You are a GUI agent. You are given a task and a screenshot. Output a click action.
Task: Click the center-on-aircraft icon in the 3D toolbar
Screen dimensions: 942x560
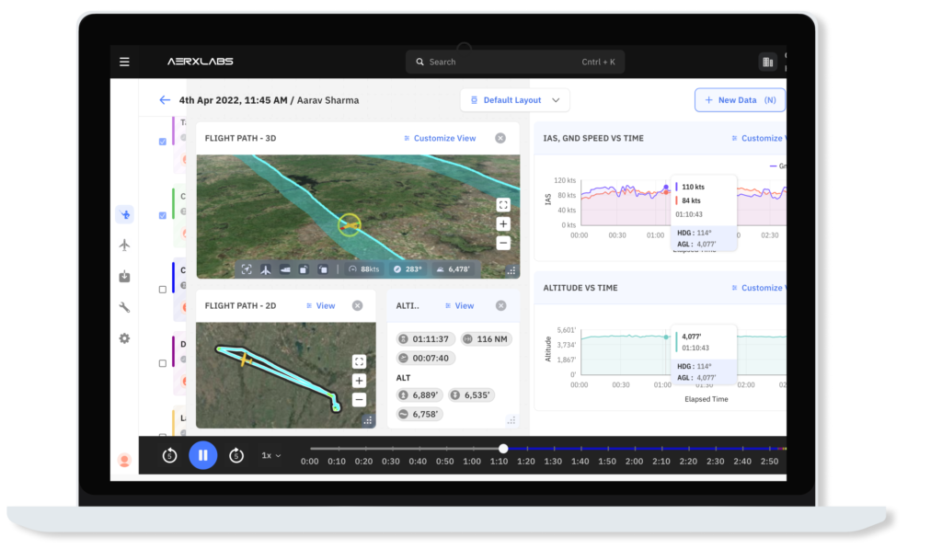[x=247, y=269]
